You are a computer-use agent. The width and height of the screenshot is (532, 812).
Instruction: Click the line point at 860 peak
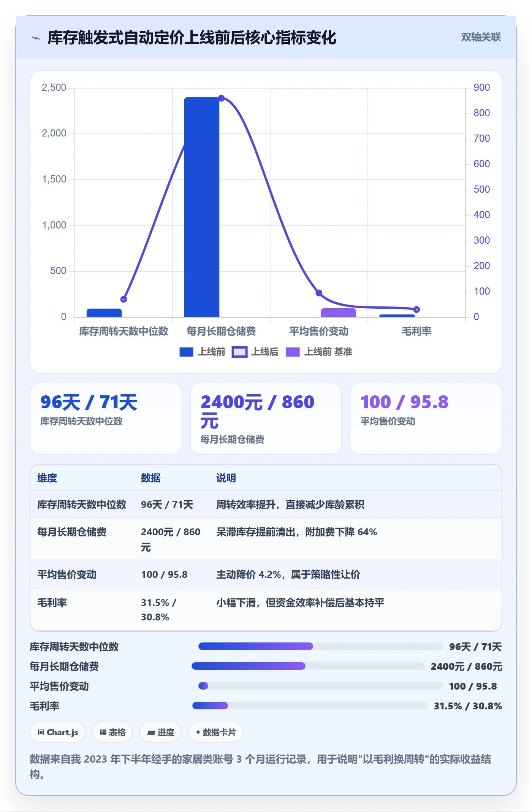tap(222, 98)
